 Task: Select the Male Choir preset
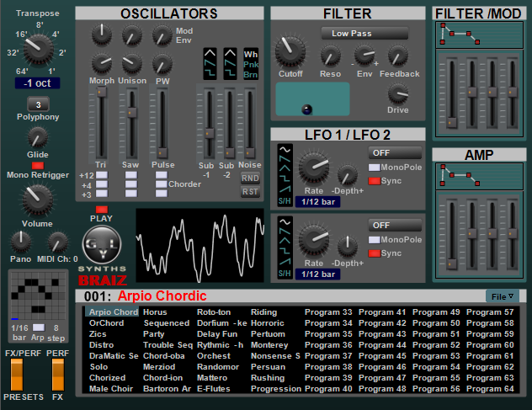[109, 389]
